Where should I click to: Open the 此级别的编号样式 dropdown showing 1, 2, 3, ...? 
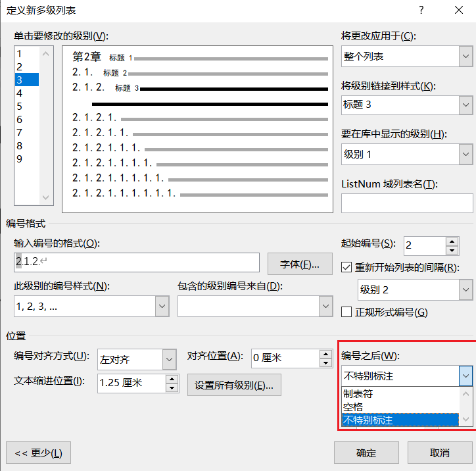tap(91, 306)
